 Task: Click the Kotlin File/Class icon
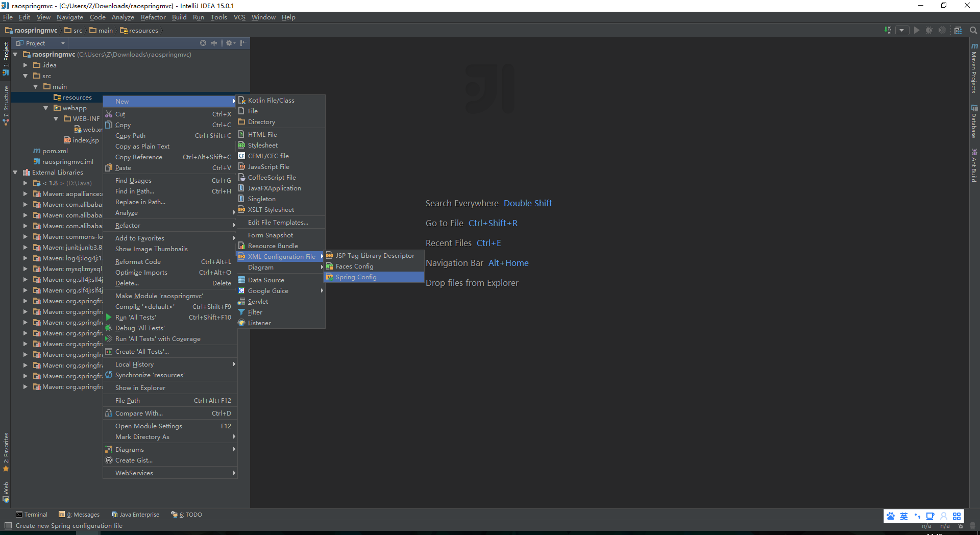pos(242,101)
